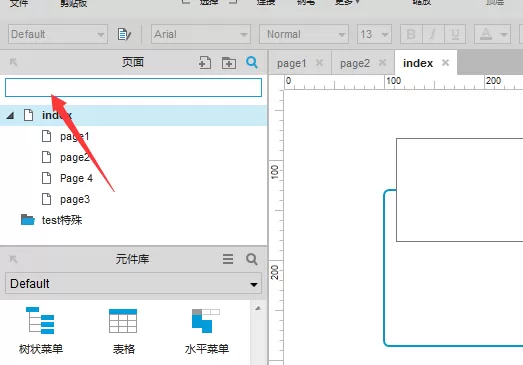Screen dimensions: 523x365
Task: Click the page search input field
Action: [x=133, y=87]
